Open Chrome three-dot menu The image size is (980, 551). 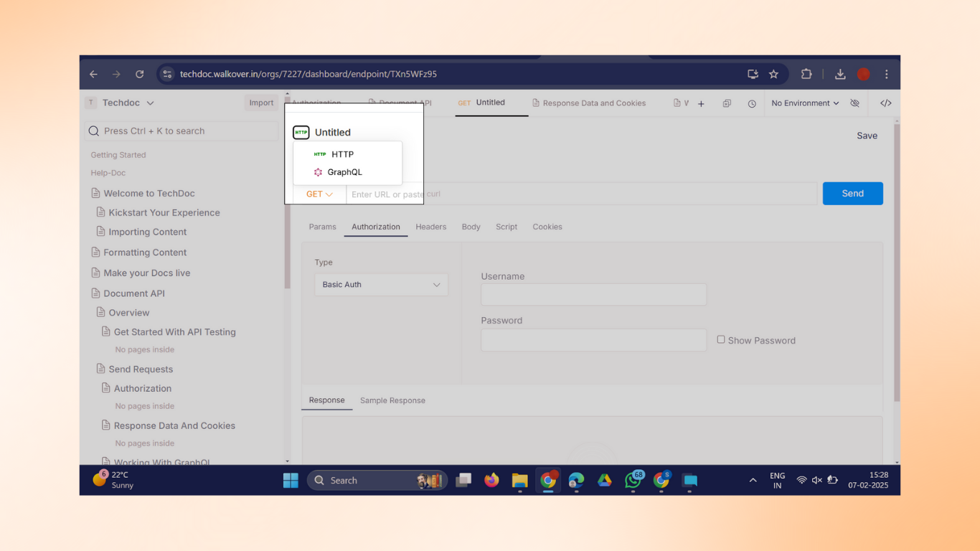(887, 74)
